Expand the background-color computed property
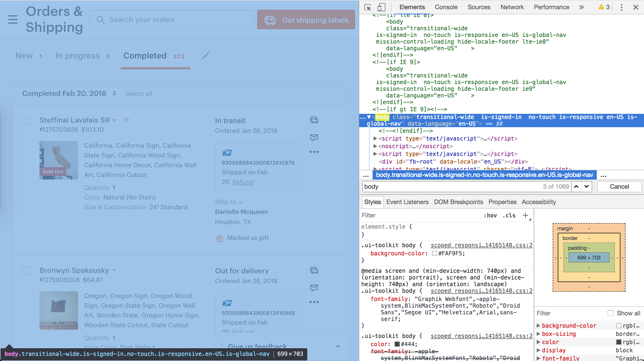644x361 pixels. pyautogui.click(x=538, y=326)
